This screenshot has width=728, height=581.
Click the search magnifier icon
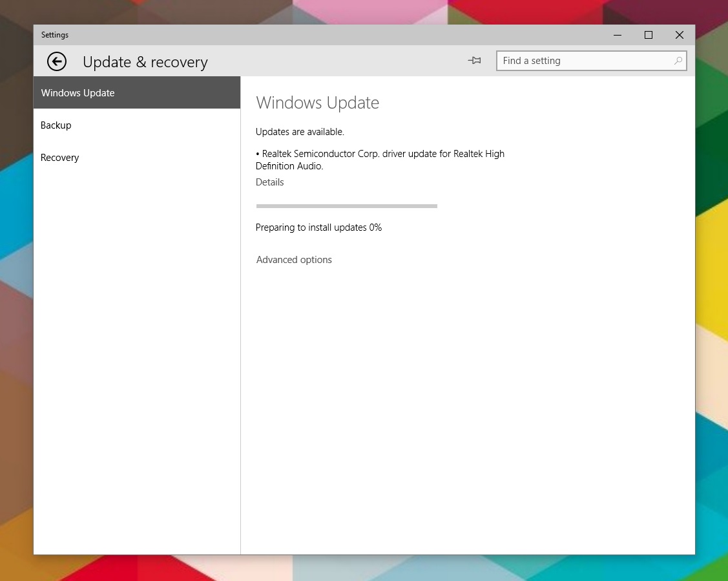point(678,60)
